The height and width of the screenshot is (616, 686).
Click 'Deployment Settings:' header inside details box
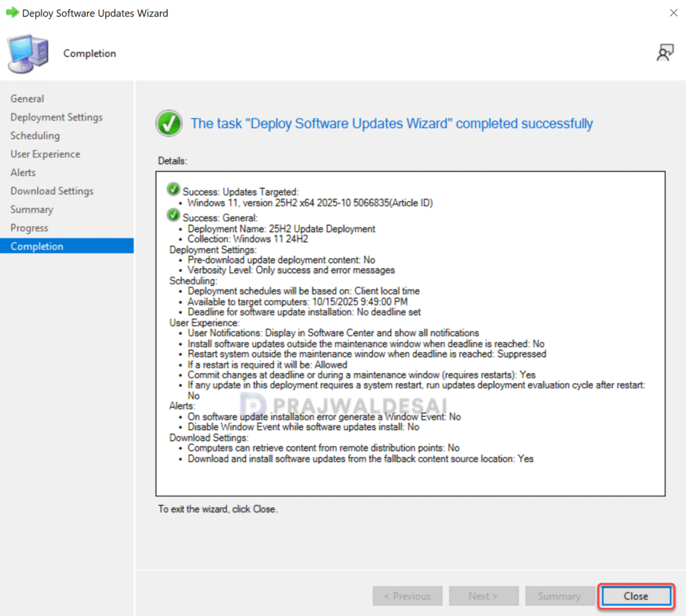[213, 250]
